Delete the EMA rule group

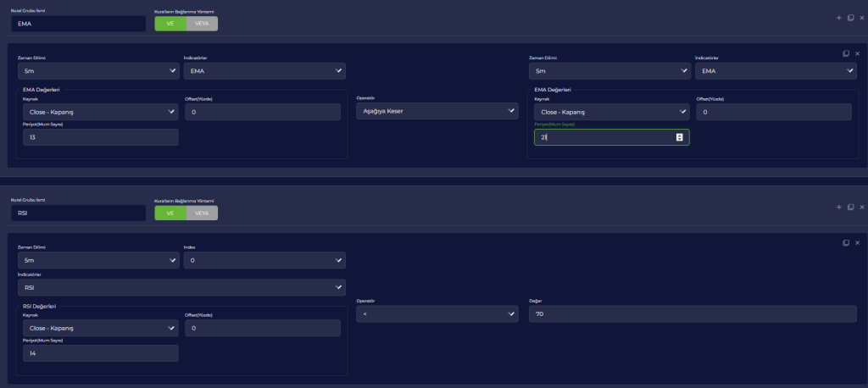[861, 19]
